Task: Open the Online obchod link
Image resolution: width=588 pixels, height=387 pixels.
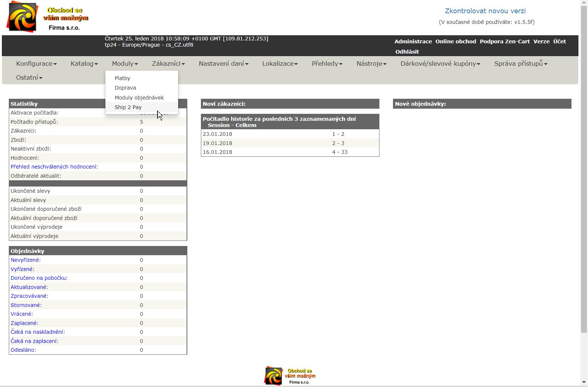Action: click(455, 41)
